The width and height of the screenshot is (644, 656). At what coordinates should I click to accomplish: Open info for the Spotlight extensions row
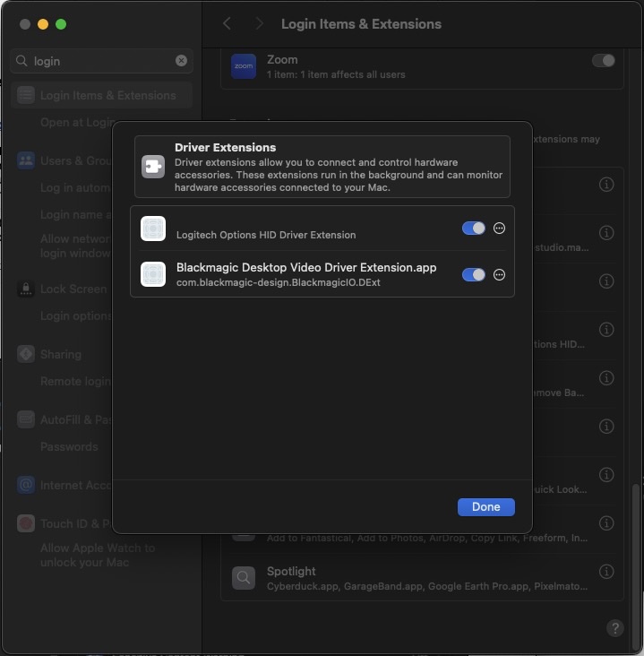[606, 571]
